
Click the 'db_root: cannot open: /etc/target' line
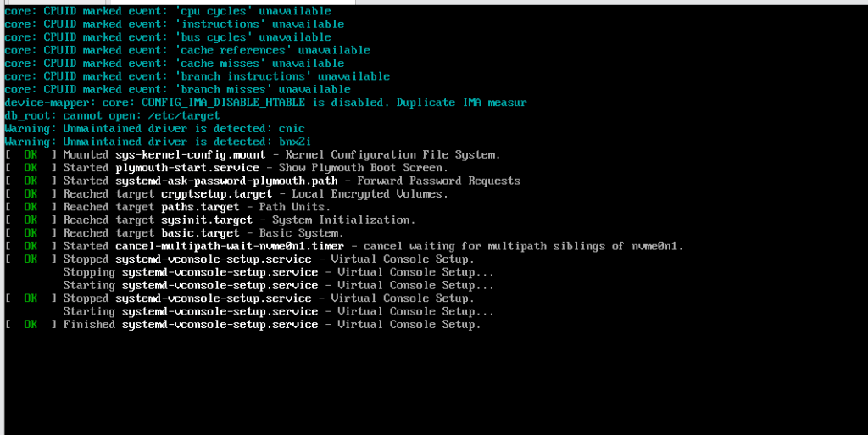pyautogui.click(x=112, y=115)
